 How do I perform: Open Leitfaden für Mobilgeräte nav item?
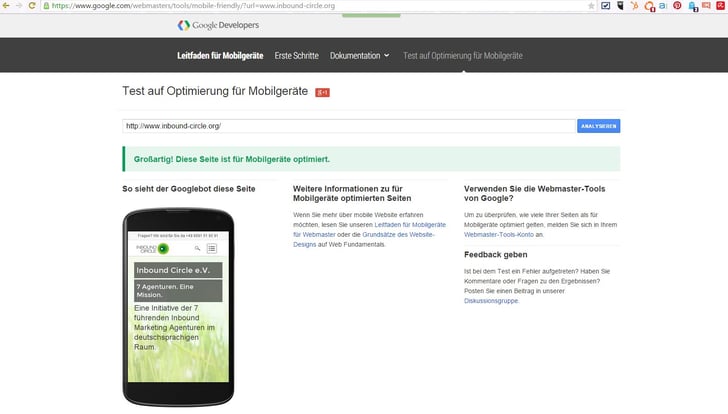pyautogui.click(x=220, y=56)
